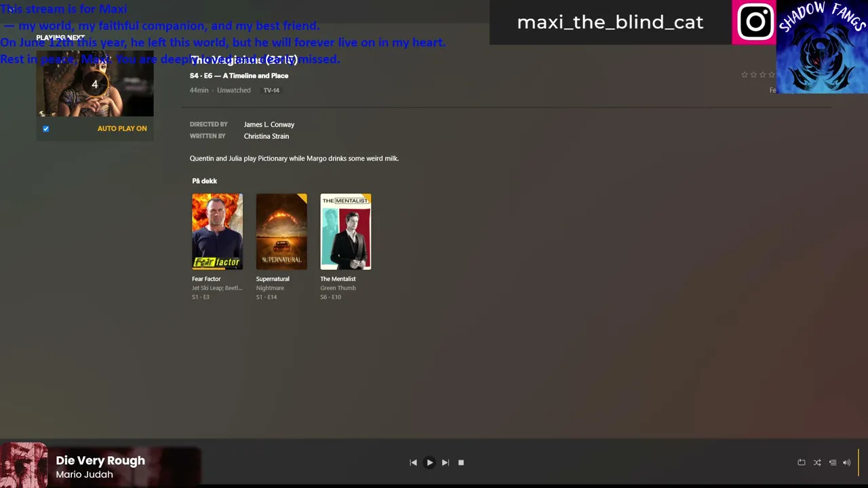The image size is (868, 488).
Task: Open the Supernatural poster
Action: [x=281, y=232]
